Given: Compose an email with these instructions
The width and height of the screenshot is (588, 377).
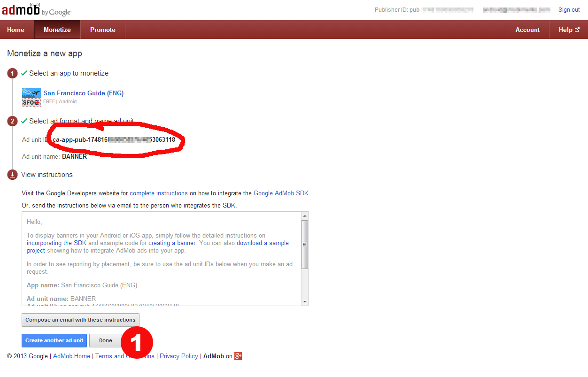Looking at the screenshot, I should click(80, 320).
